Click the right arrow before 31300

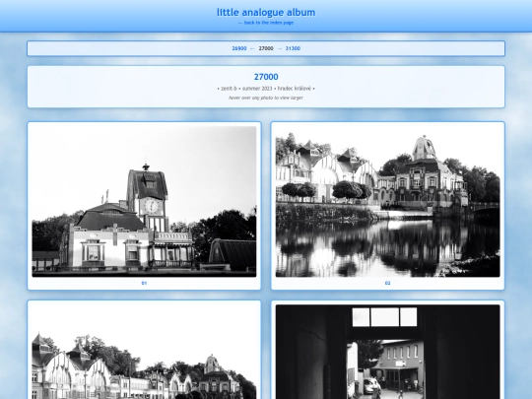(280, 48)
